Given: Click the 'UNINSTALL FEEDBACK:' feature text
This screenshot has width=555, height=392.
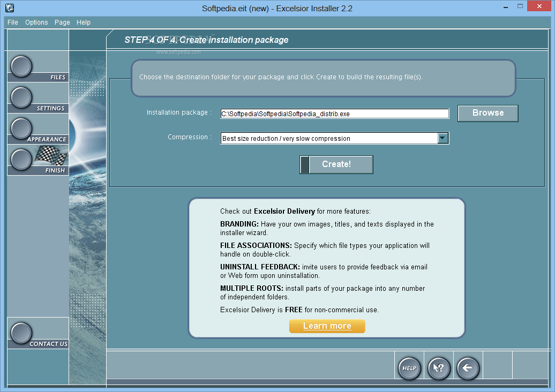Looking at the screenshot, I should tap(260, 267).
